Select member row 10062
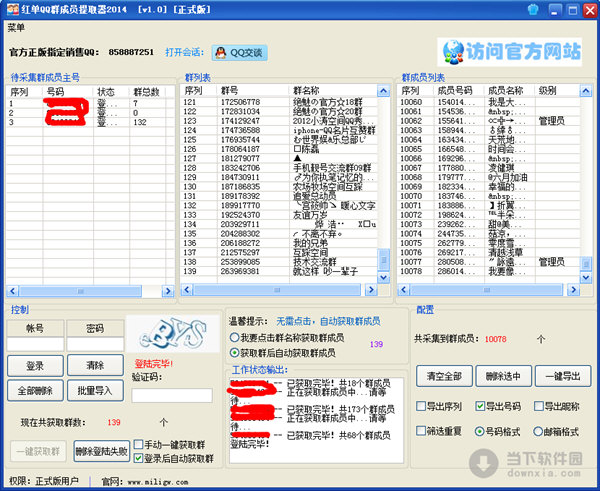 tap(489, 121)
